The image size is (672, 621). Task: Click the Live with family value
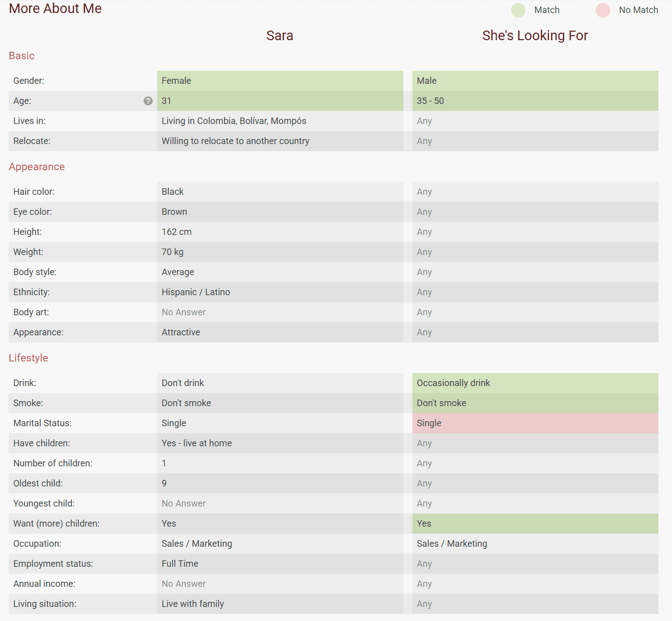193,604
